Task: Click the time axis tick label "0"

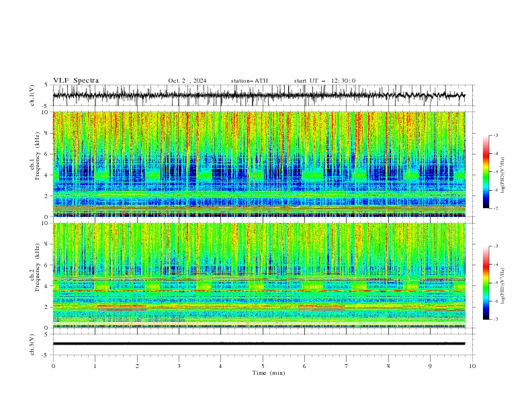Action: click(x=53, y=366)
